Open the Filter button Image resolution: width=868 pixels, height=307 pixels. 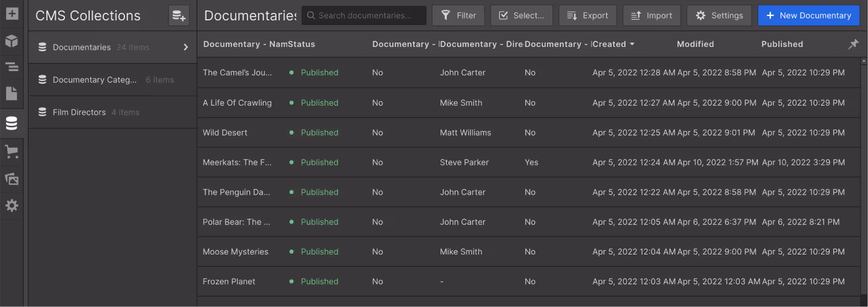click(458, 15)
